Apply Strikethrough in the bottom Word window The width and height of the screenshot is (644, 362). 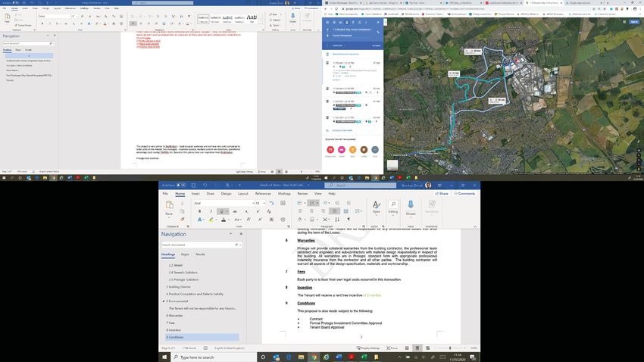[235, 211]
